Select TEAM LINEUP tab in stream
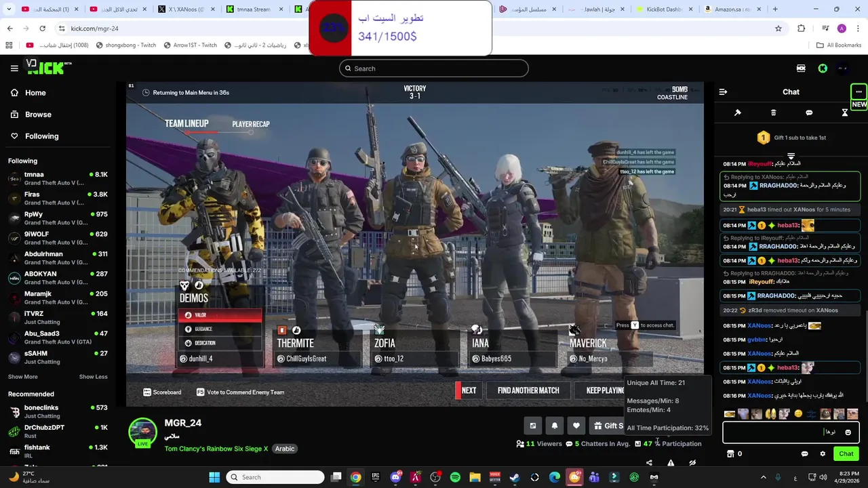Viewport: 868px width, 488px height. coord(186,123)
